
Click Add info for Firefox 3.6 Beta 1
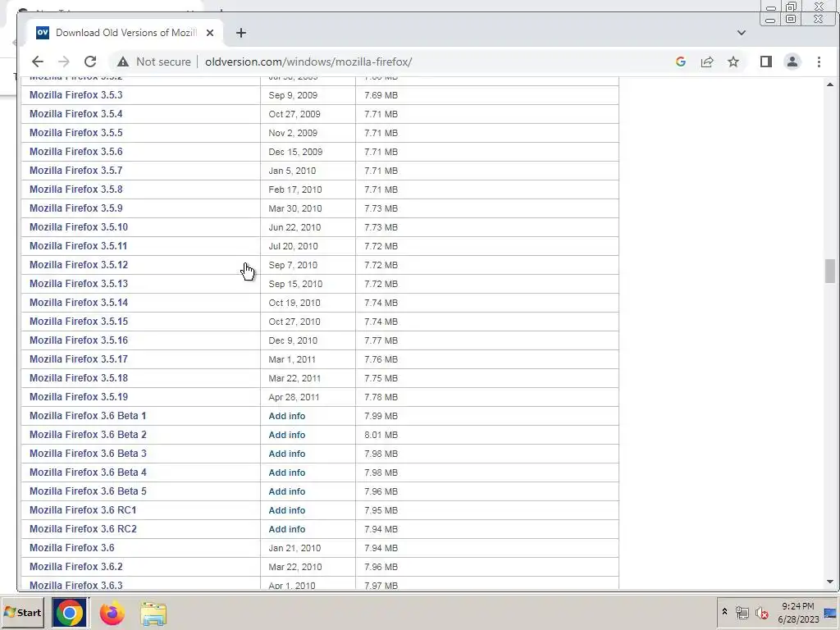click(x=287, y=416)
